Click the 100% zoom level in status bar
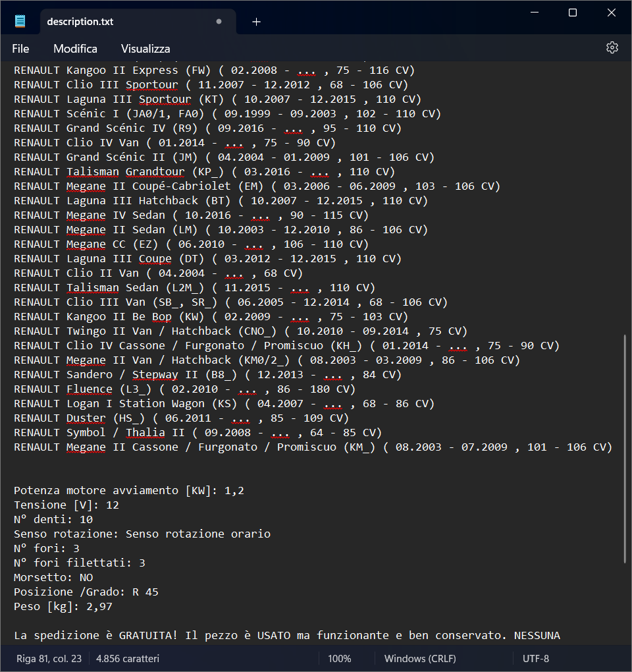The height and width of the screenshot is (672, 632). (340, 658)
